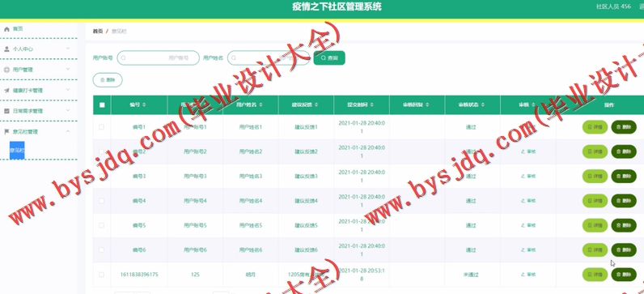Click the 通过 status in row 编号4
Viewport: 644px width, 294px height.
tap(471, 201)
